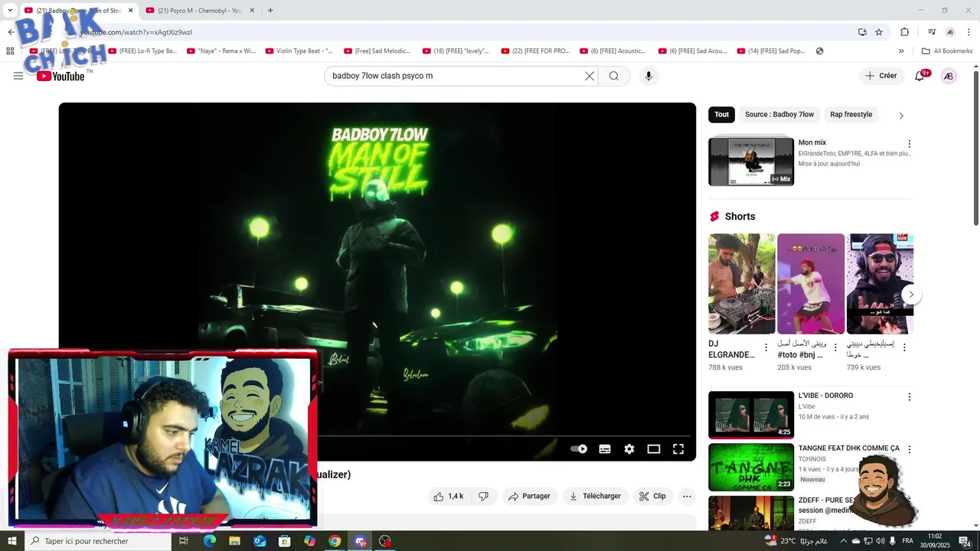Open the Chrome three-dot menu
Screen dimensions: 980x551
[969, 32]
